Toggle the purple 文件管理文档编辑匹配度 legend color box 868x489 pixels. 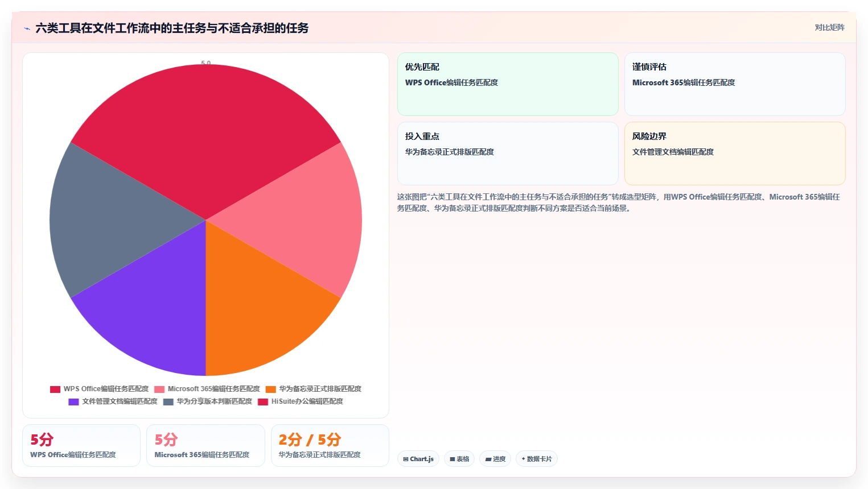point(73,402)
